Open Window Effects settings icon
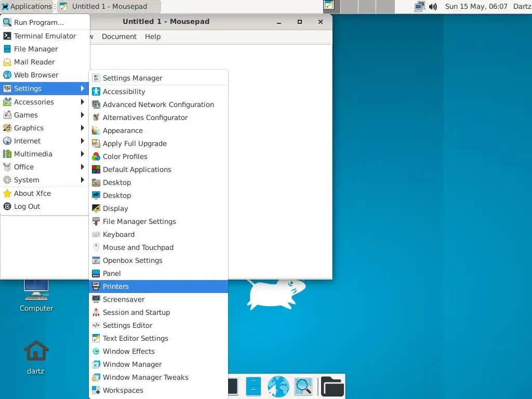 click(x=96, y=351)
